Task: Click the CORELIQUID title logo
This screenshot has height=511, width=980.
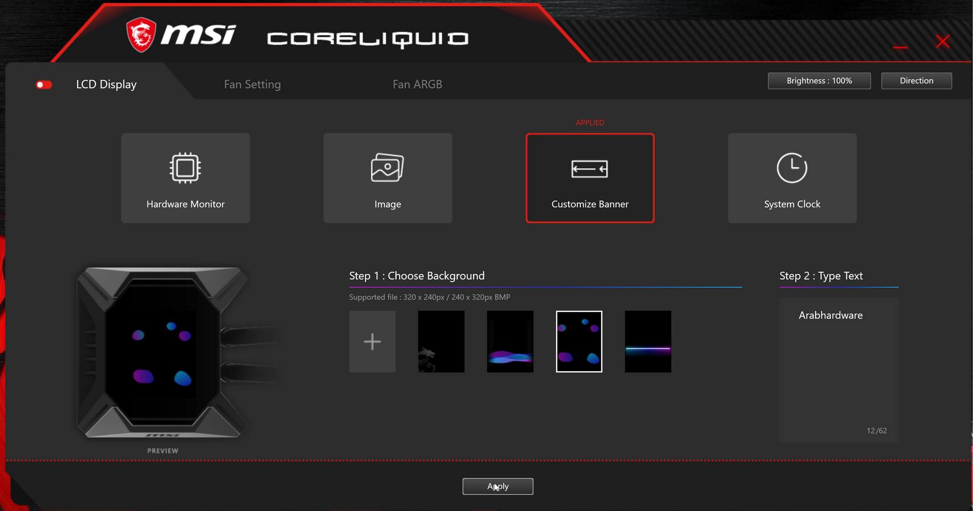Action: 367,39
